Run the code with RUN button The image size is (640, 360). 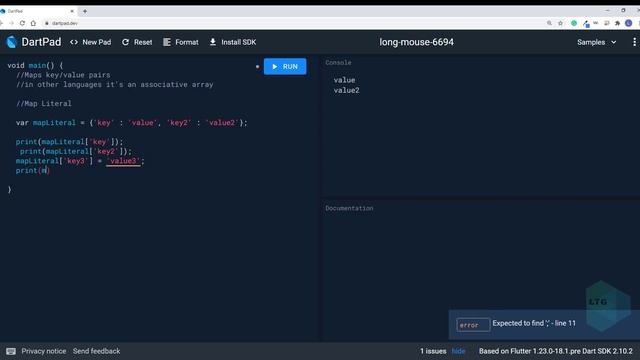point(285,67)
